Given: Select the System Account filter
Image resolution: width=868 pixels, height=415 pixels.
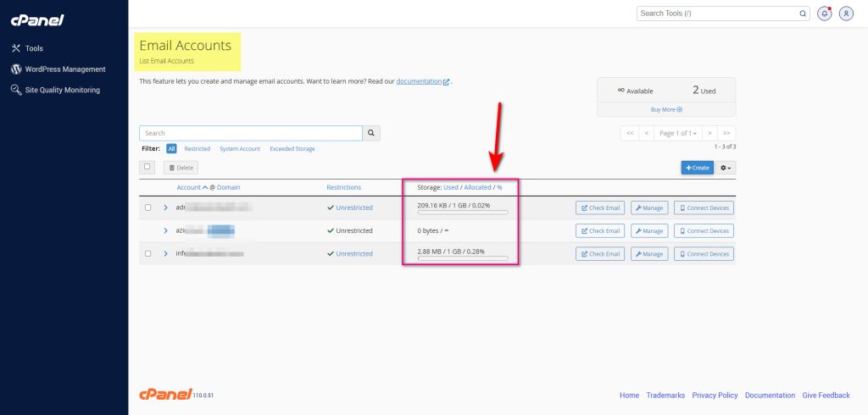Looking at the screenshot, I should click(x=240, y=149).
